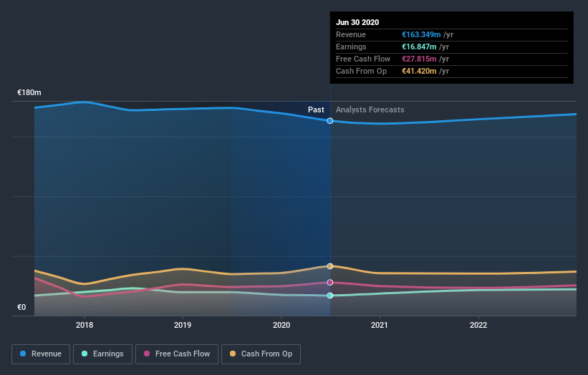The width and height of the screenshot is (588, 375).
Task: Click the €180m axis label
Action: pyautogui.click(x=29, y=92)
